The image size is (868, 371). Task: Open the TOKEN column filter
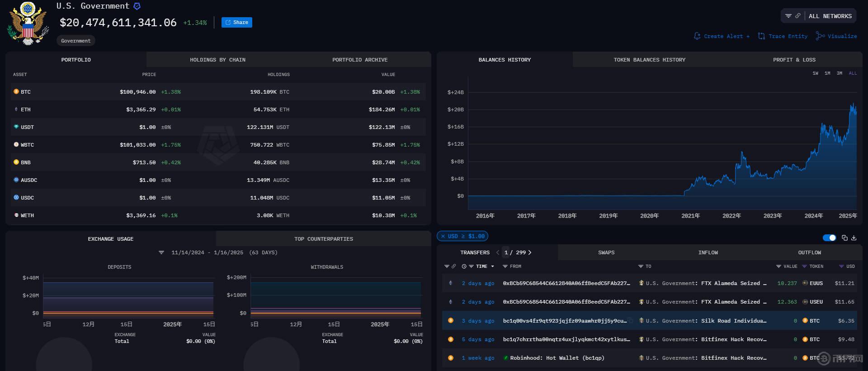click(x=805, y=266)
